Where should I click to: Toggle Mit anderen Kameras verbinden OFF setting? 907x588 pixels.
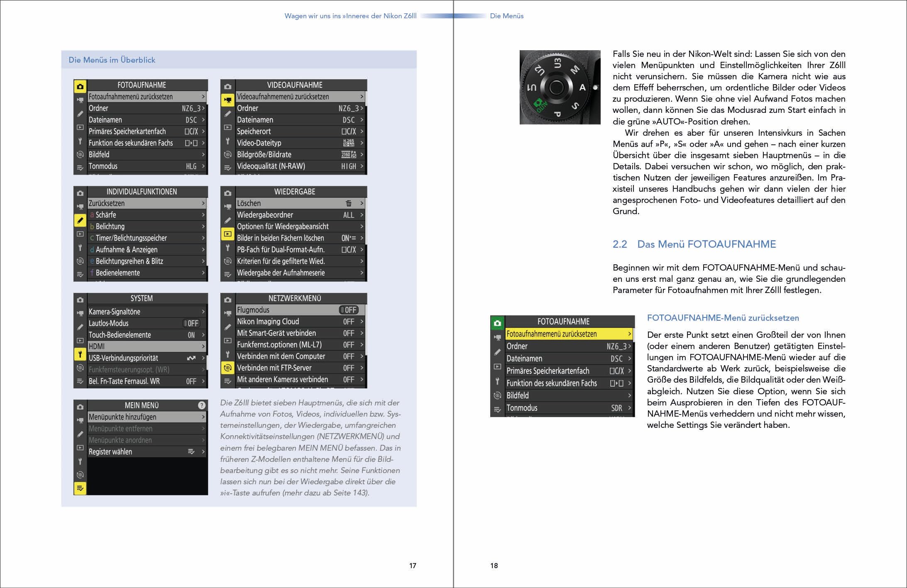click(x=349, y=380)
